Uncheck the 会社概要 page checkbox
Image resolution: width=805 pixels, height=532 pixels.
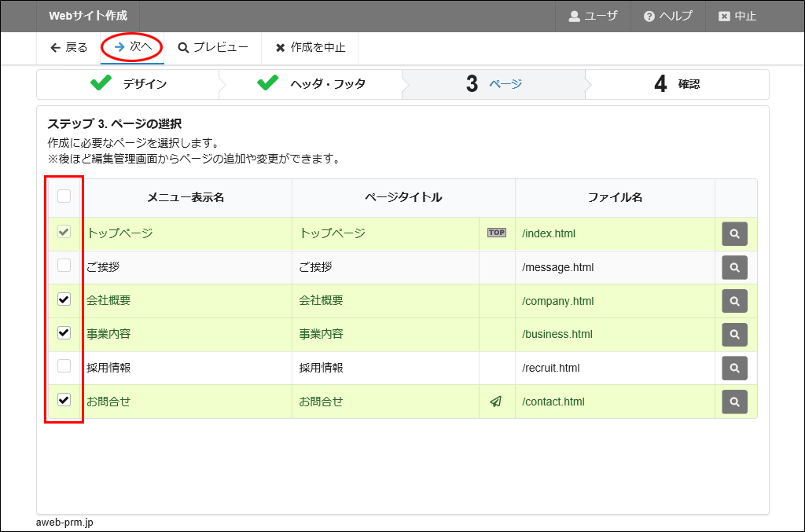pyautogui.click(x=64, y=299)
